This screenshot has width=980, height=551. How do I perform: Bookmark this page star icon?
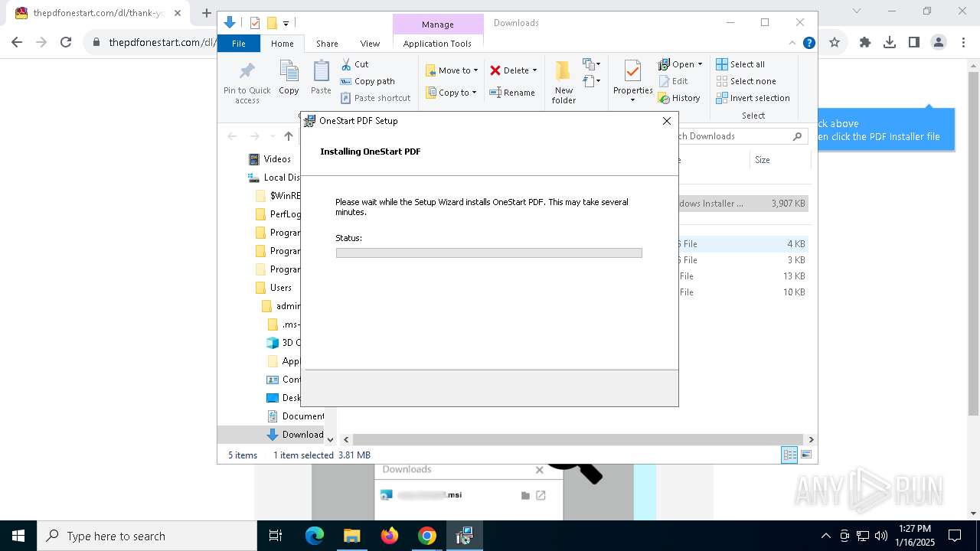click(835, 43)
